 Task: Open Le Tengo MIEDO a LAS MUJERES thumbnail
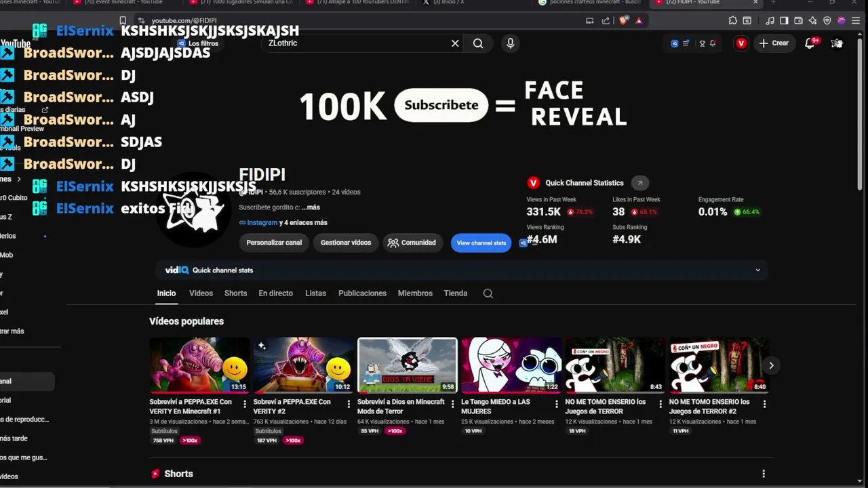(511, 365)
